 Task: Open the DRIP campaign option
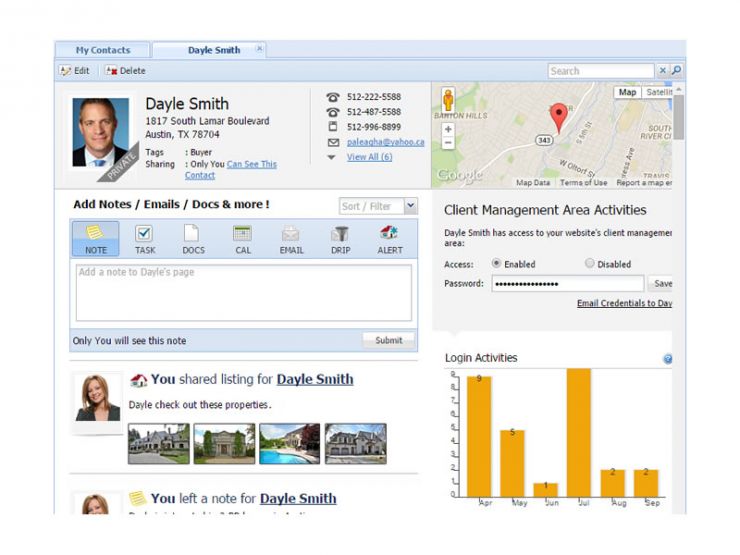pyautogui.click(x=340, y=234)
